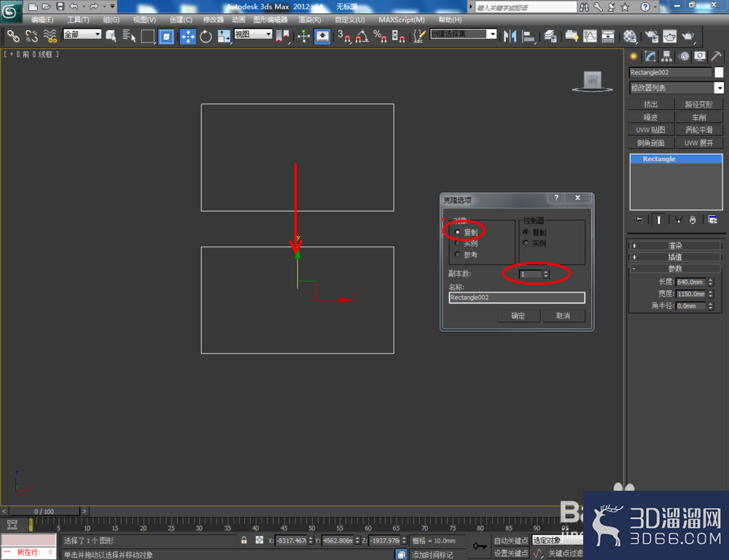Switch to Modify command panel tab

coord(650,56)
